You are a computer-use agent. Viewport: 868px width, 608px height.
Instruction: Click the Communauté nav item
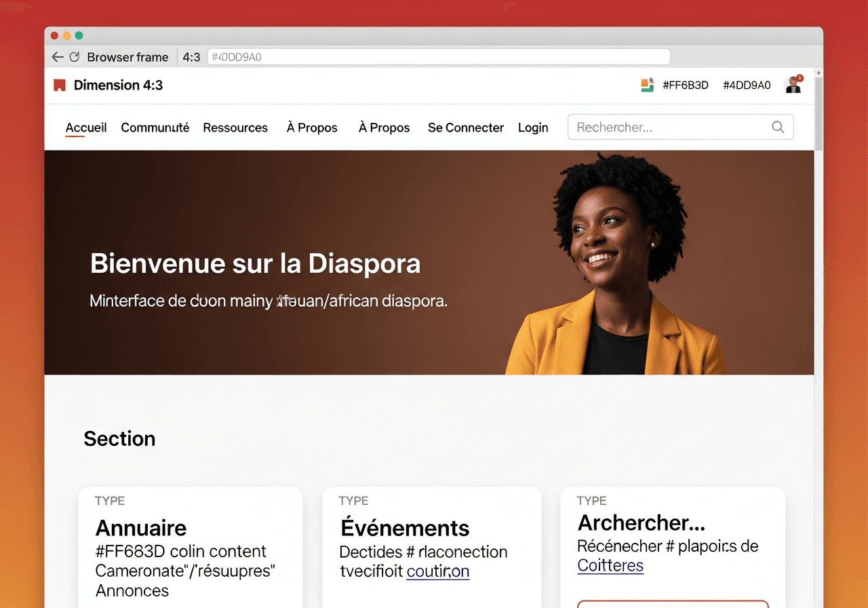coord(155,128)
